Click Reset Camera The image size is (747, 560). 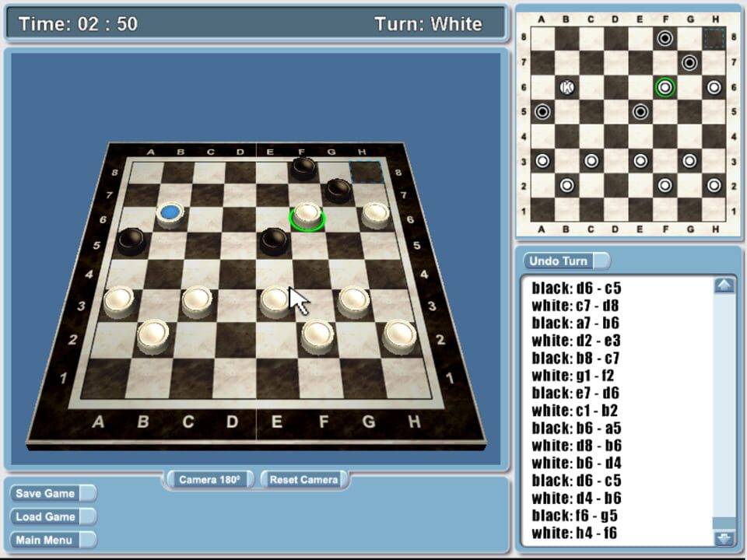303,480
